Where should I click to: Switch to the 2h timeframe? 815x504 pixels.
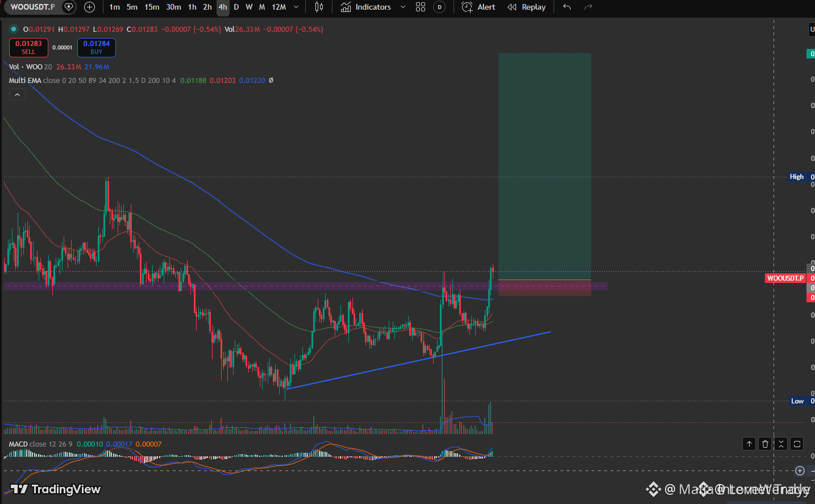(x=207, y=7)
